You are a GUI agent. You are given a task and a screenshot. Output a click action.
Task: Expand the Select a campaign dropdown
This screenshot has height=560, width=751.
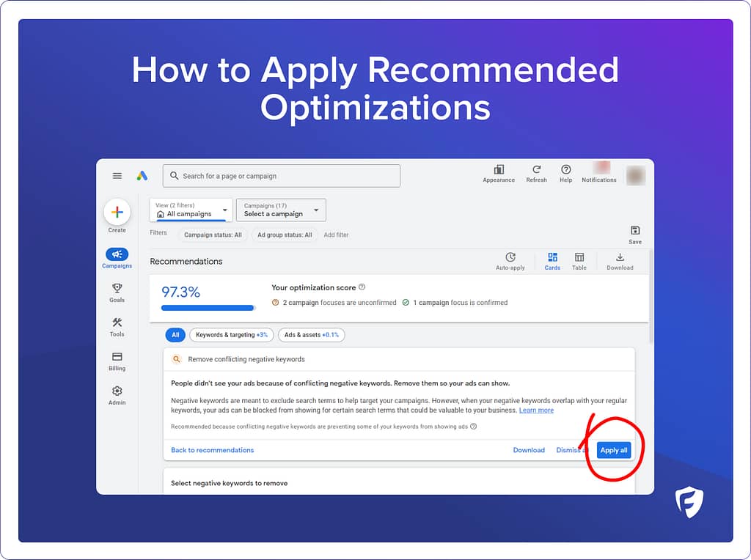coord(281,210)
